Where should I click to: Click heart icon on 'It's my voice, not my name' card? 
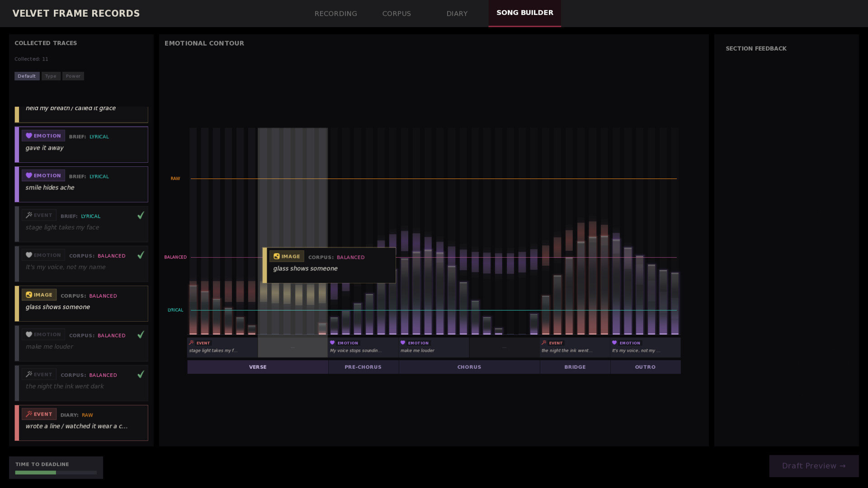(x=29, y=255)
